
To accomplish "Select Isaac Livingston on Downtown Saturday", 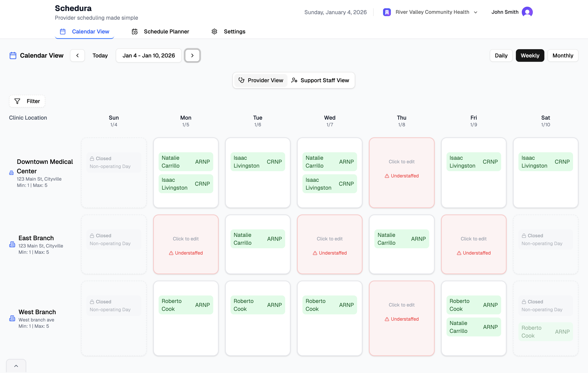I will [546, 162].
